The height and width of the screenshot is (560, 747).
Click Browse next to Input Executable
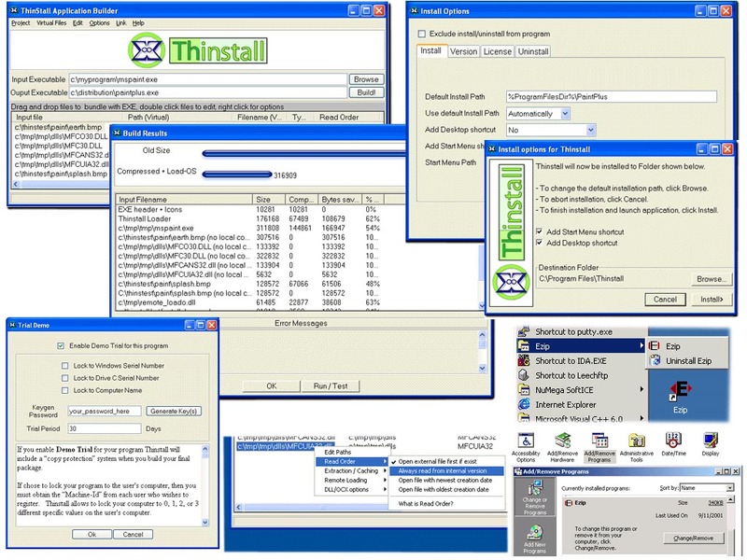(x=366, y=79)
